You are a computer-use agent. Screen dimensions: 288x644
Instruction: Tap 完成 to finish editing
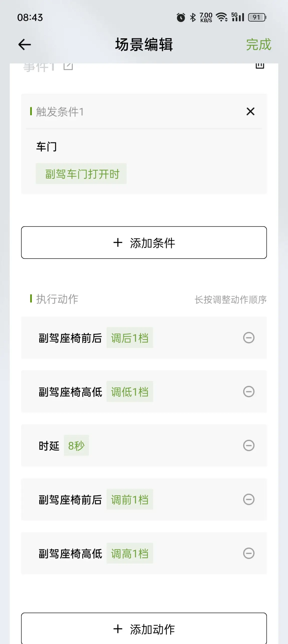tap(258, 45)
